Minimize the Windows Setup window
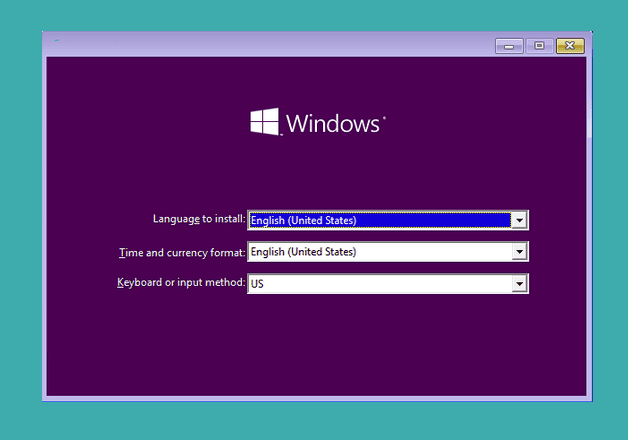The height and width of the screenshot is (440, 628). point(509,46)
